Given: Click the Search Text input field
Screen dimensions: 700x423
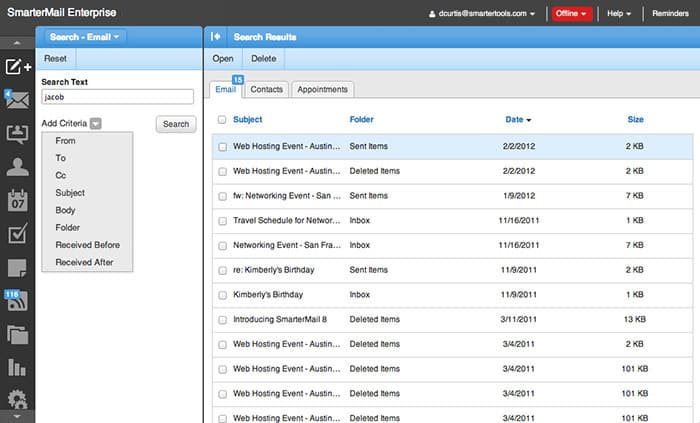Looking at the screenshot, I should click(117, 97).
